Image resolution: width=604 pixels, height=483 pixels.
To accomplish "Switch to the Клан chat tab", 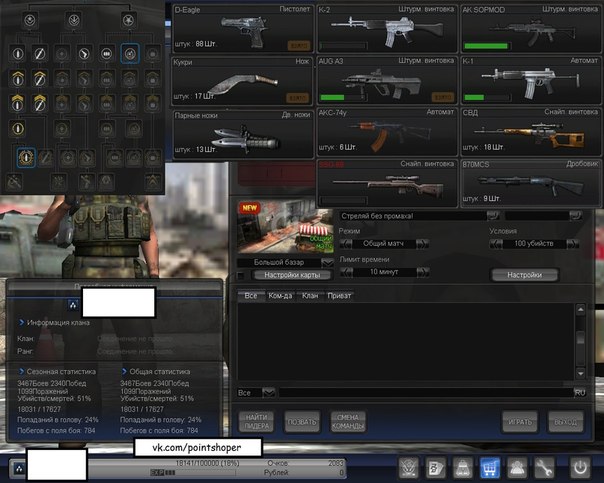I will click(310, 295).
